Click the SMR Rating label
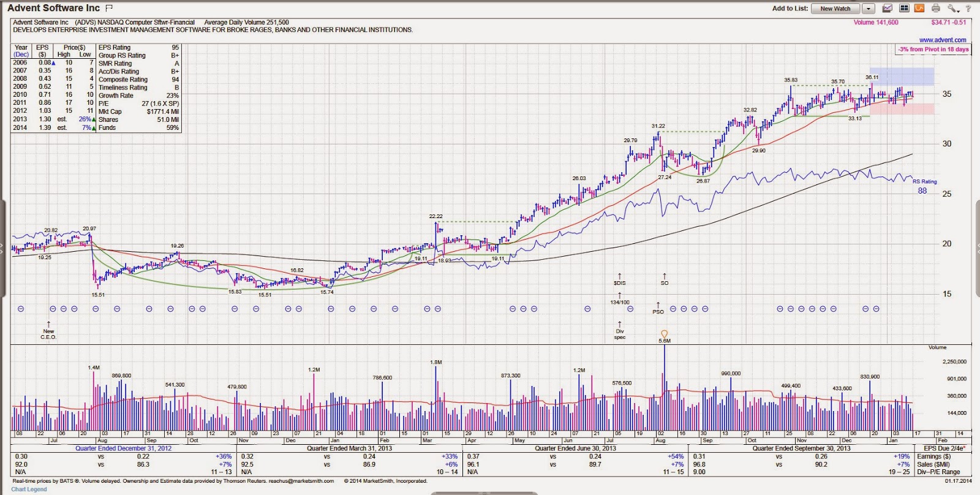980x495 pixels. 115,63
